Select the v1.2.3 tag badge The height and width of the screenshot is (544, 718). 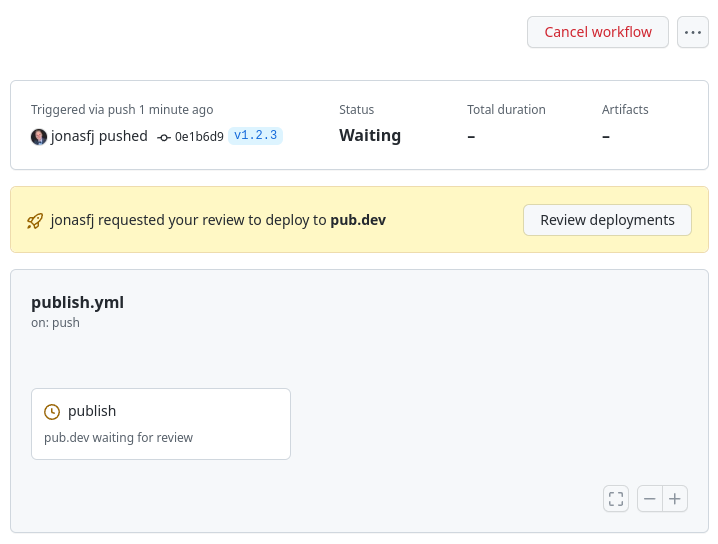255,136
